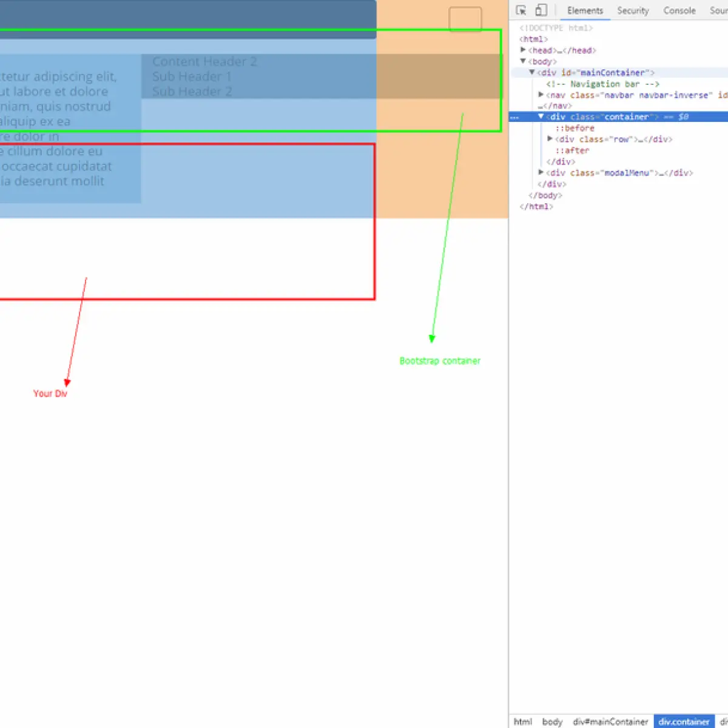This screenshot has height=728, width=728.
Task: Open the Security tab
Action: coord(633,10)
